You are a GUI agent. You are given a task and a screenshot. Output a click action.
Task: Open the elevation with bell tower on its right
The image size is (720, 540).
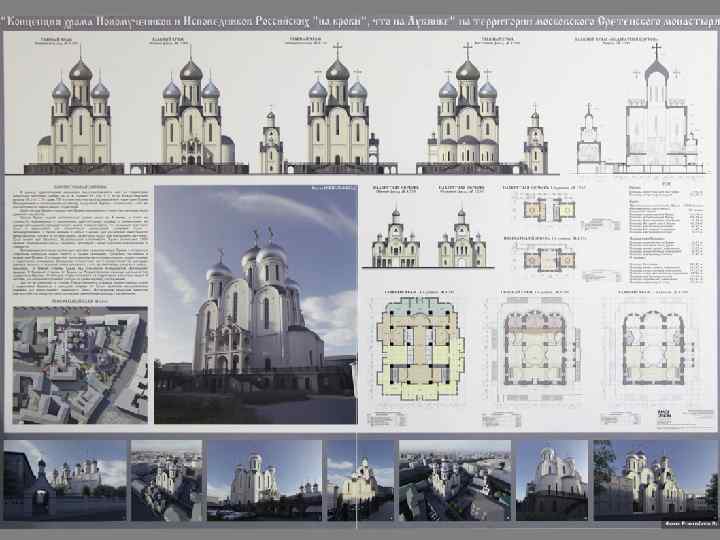[x=482, y=109]
